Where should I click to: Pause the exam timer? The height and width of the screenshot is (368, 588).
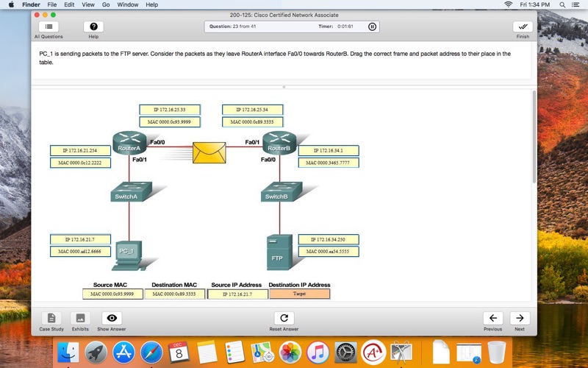(372, 26)
